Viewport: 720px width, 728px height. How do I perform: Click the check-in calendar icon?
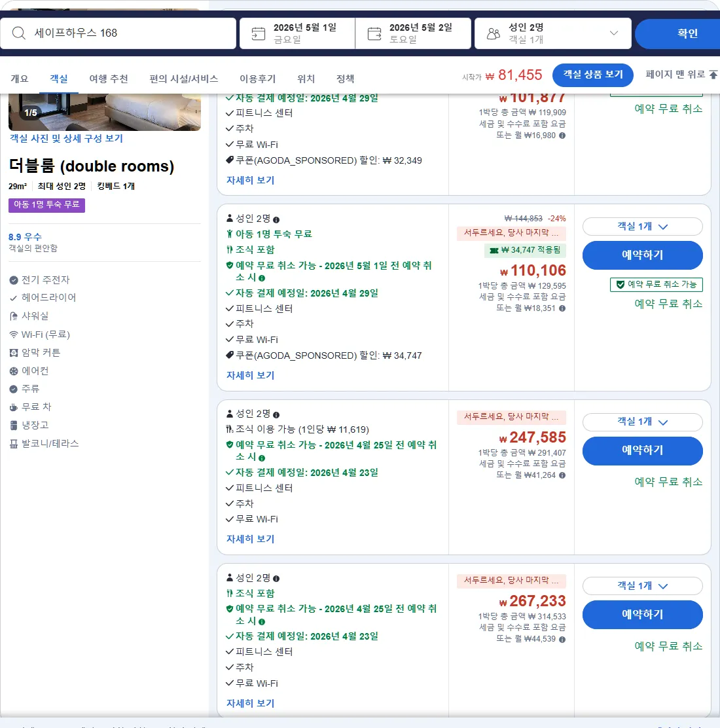coord(258,33)
